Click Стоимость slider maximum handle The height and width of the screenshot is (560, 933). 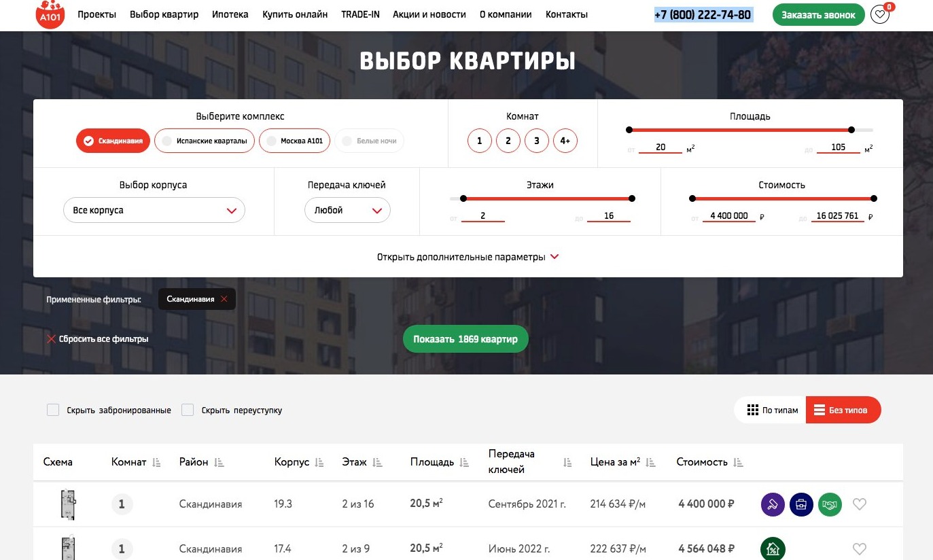click(874, 198)
